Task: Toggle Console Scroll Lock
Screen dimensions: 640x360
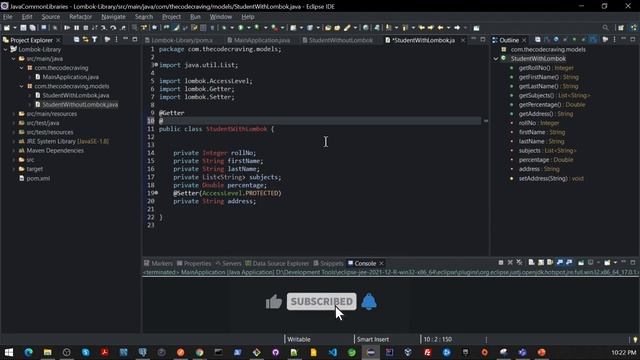Action: click(541, 262)
